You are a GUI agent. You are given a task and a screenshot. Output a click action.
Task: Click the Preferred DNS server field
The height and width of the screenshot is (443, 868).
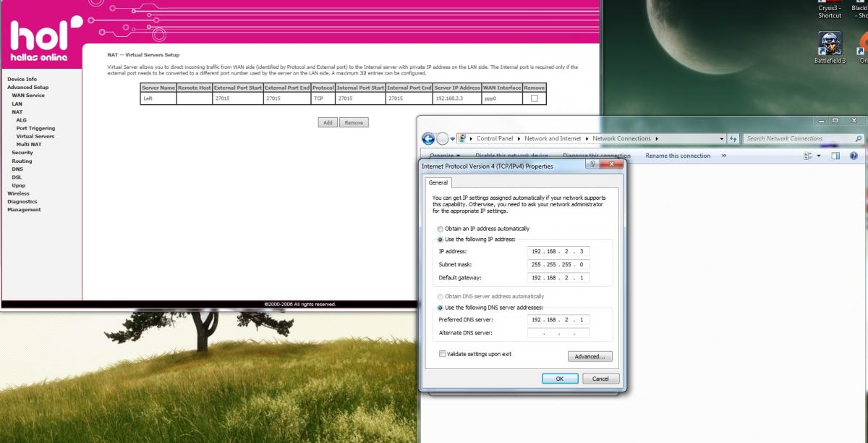[x=558, y=319]
